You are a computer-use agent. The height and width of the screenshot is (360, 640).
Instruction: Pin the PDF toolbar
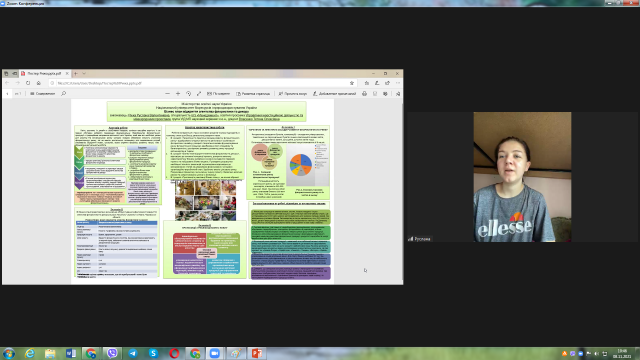[x=398, y=93]
